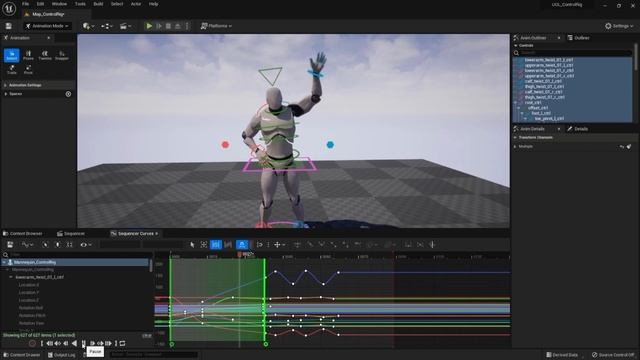Open the Settings dropdown at top right
This screenshot has width=640, height=360.
click(619, 26)
